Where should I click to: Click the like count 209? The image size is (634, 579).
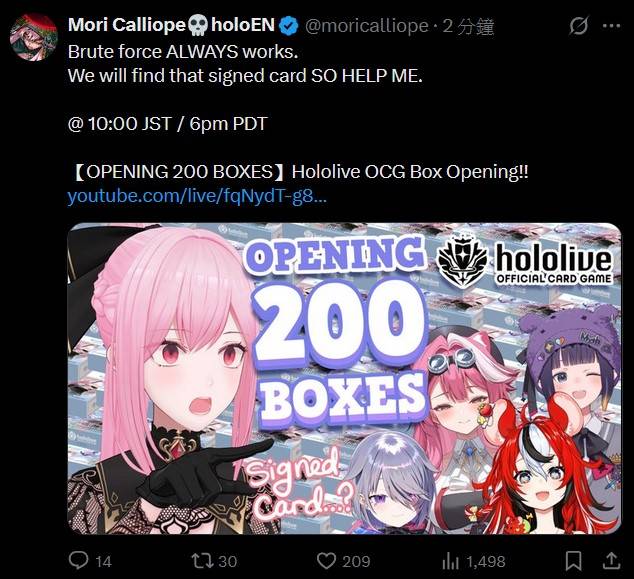(x=356, y=562)
